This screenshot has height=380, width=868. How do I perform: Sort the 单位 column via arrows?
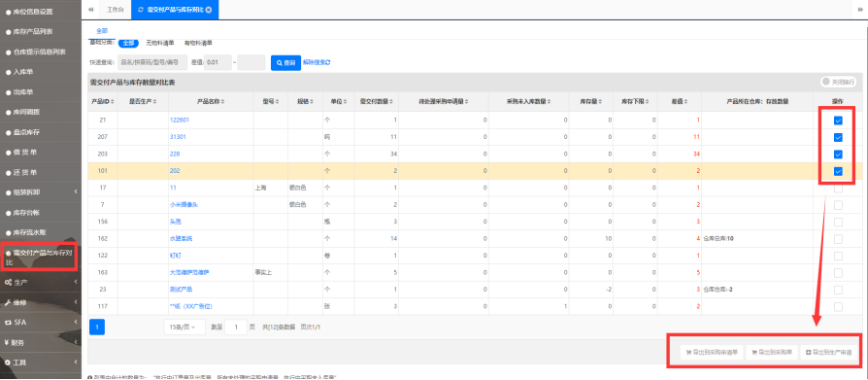[x=346, y=102]
